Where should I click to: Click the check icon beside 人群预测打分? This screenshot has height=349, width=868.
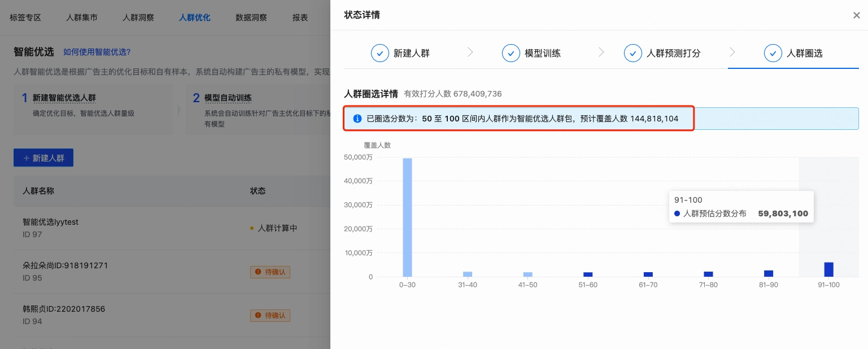coord(633,53)
